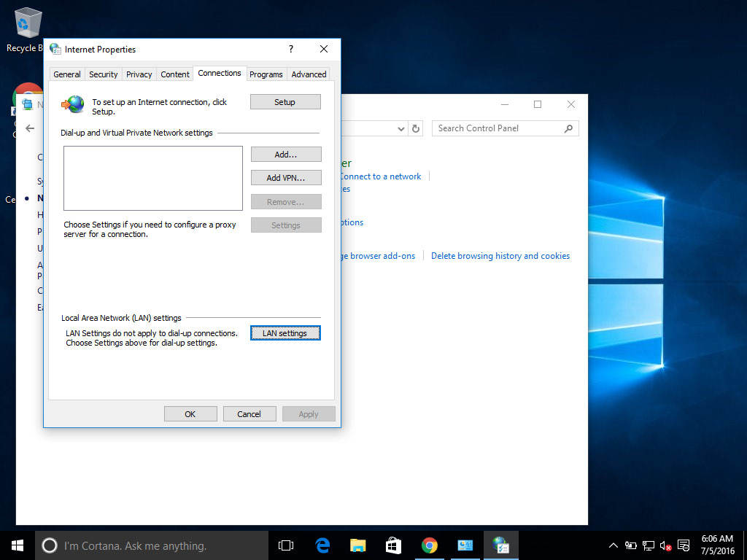Click the muted volume tray icon
This screenshot has height=560, width=747.
coord(665,545)
